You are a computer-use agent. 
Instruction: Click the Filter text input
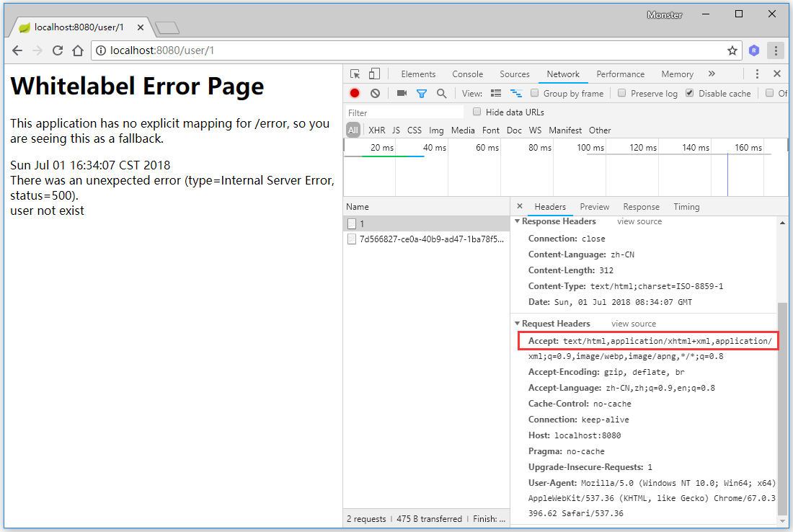tap(404, 112)
